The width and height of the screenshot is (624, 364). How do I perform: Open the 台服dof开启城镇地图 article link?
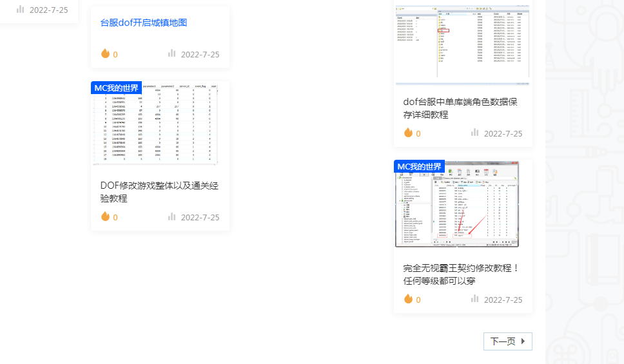[x=144, y=23]
